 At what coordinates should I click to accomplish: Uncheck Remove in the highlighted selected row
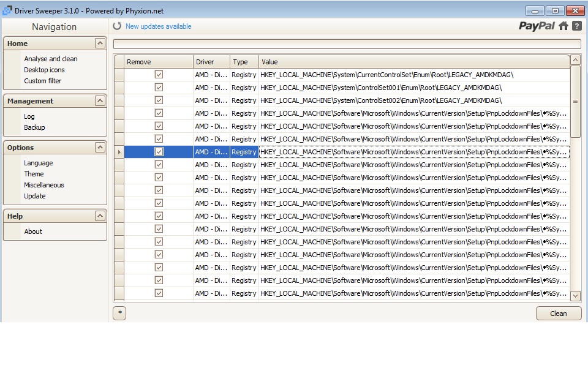point(159,151)
